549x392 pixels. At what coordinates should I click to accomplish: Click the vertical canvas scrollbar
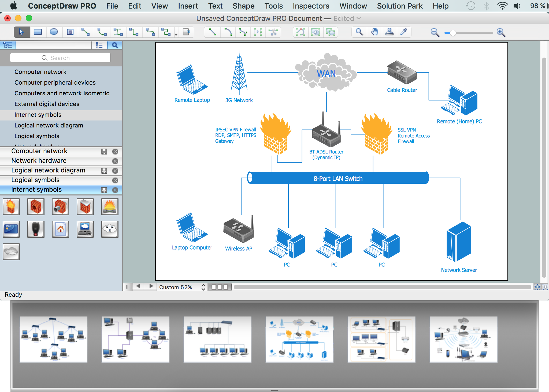point(544,167)
